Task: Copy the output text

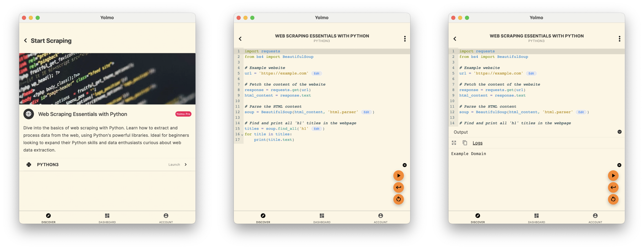Action: click(465, 143)
